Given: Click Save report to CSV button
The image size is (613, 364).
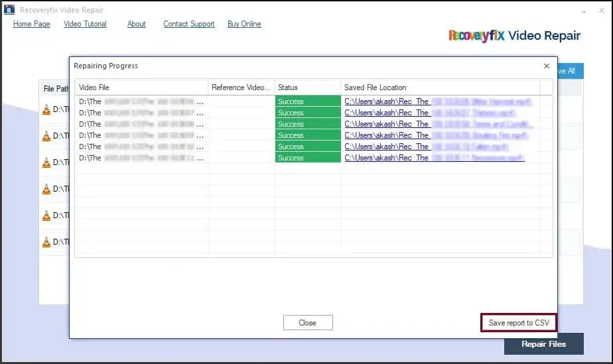Looking at the screenshot, I should click(519, 323).
